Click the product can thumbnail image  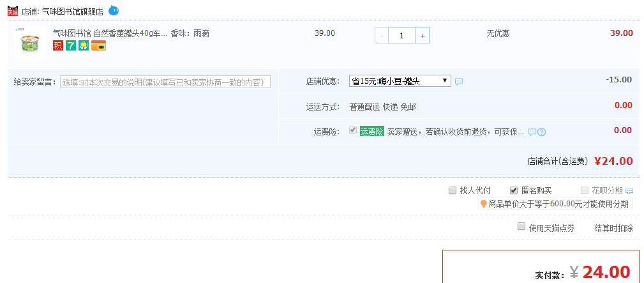pos(29,43)
